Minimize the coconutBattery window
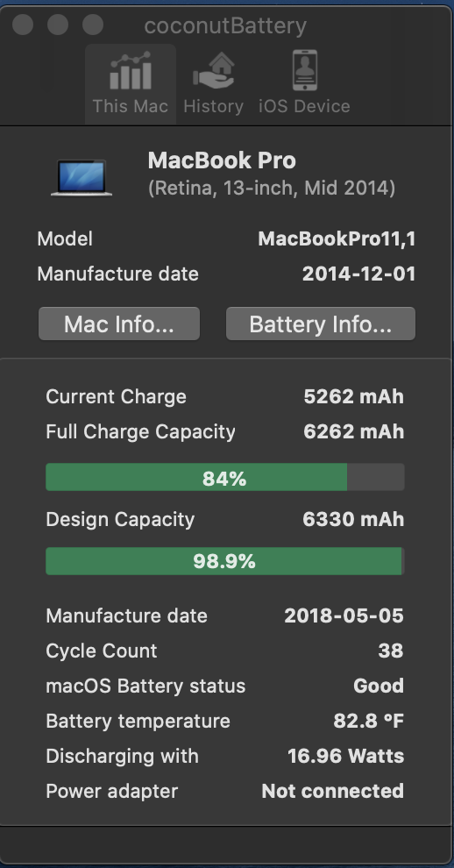The width and height of the screenshot is (454, 868). click(58, 25)
